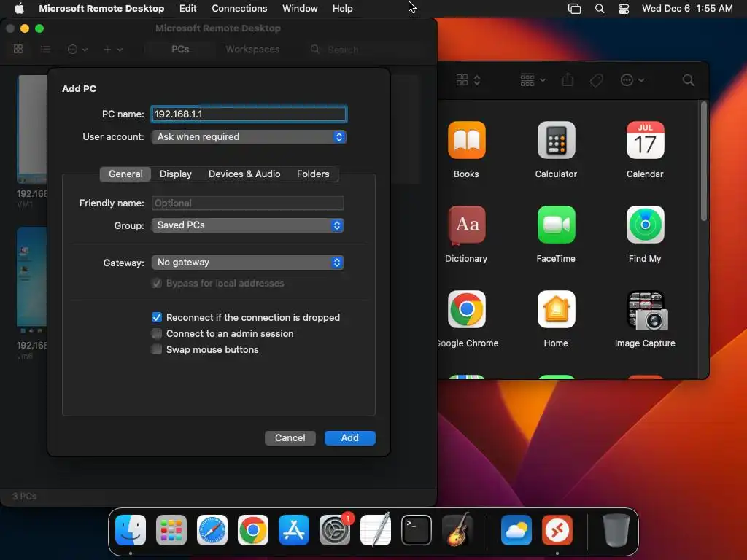Click Finder window vertical scrollbar
The image size is (747, 560).
pyautogui.click(x=704, y=161)
